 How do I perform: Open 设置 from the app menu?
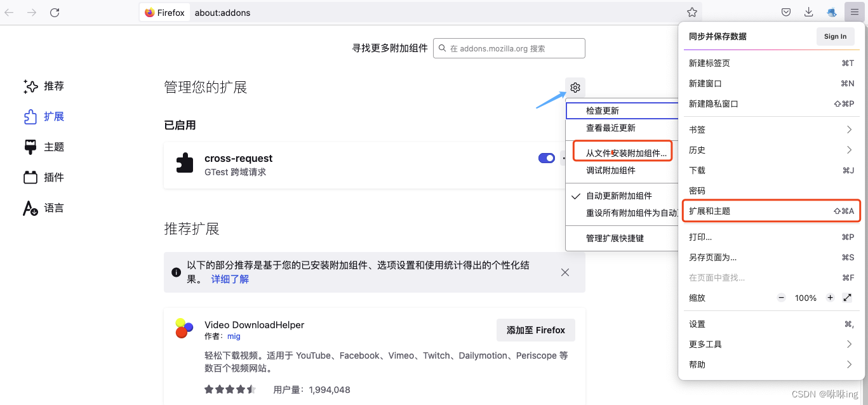(771, 324)
